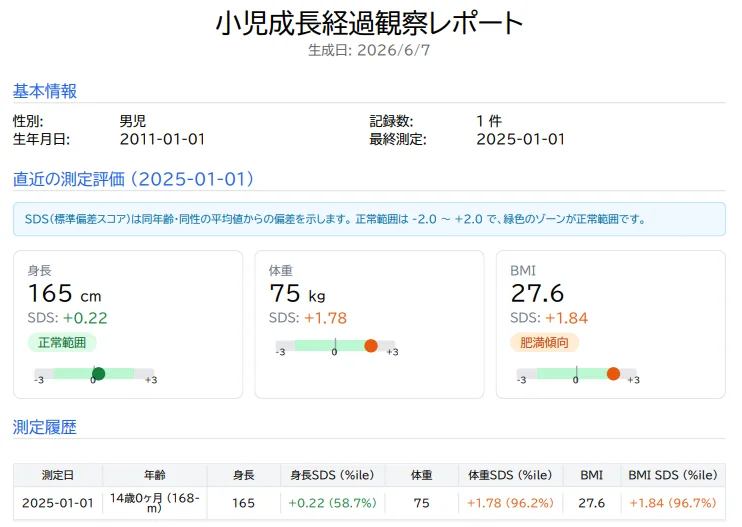Click the 最終測定 label

pos(398,140)
